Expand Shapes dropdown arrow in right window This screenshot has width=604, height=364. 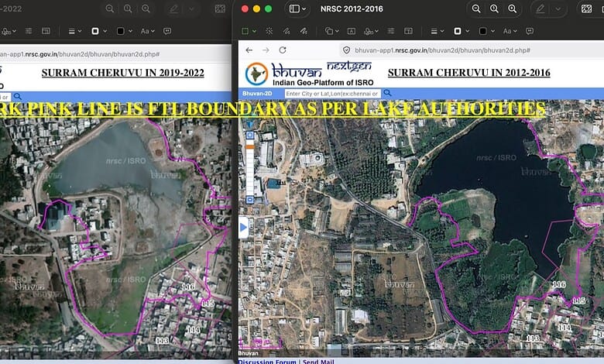point(337,31)
